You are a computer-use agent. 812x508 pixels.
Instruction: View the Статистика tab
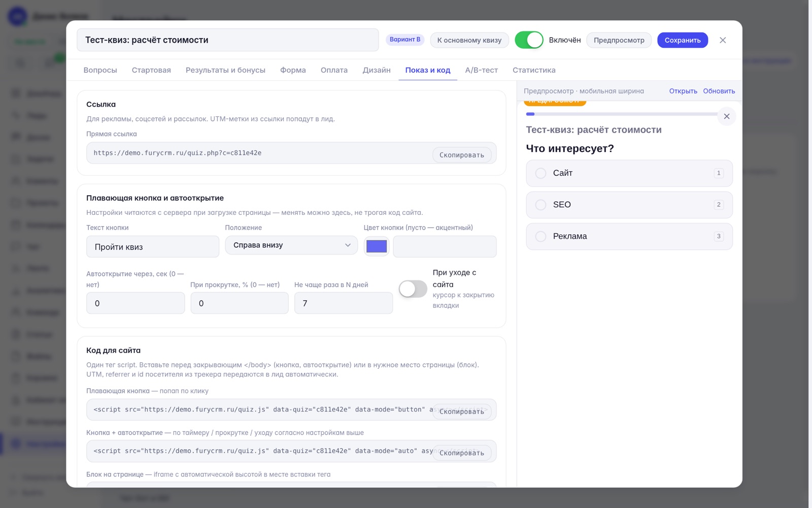pos(534,70)
